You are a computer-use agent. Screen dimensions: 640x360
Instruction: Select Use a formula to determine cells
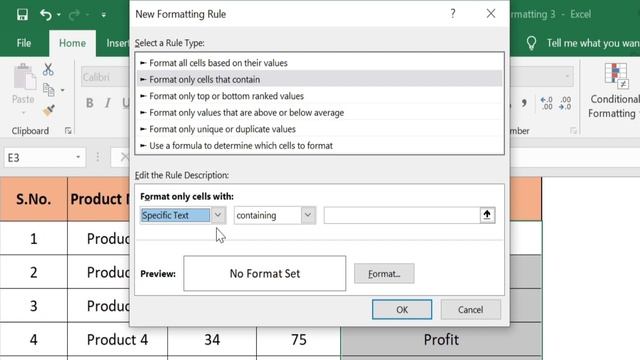coord(319,145)
